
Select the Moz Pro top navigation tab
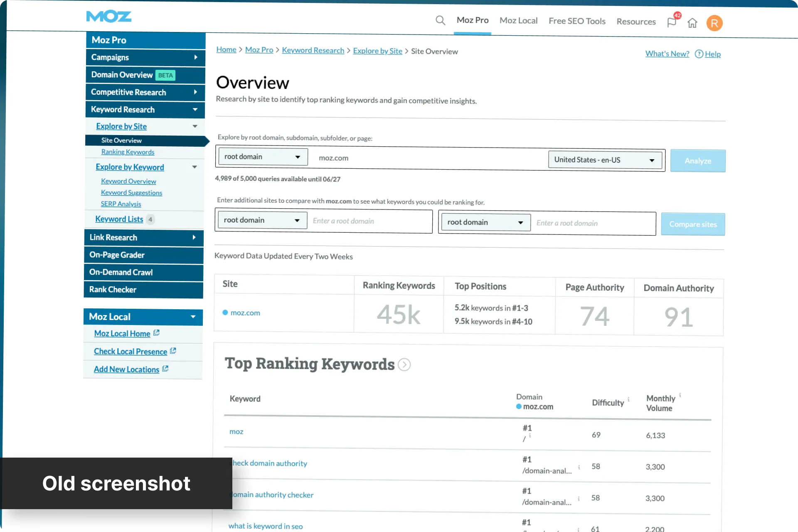pyautogui.click(x=473, y=20)
